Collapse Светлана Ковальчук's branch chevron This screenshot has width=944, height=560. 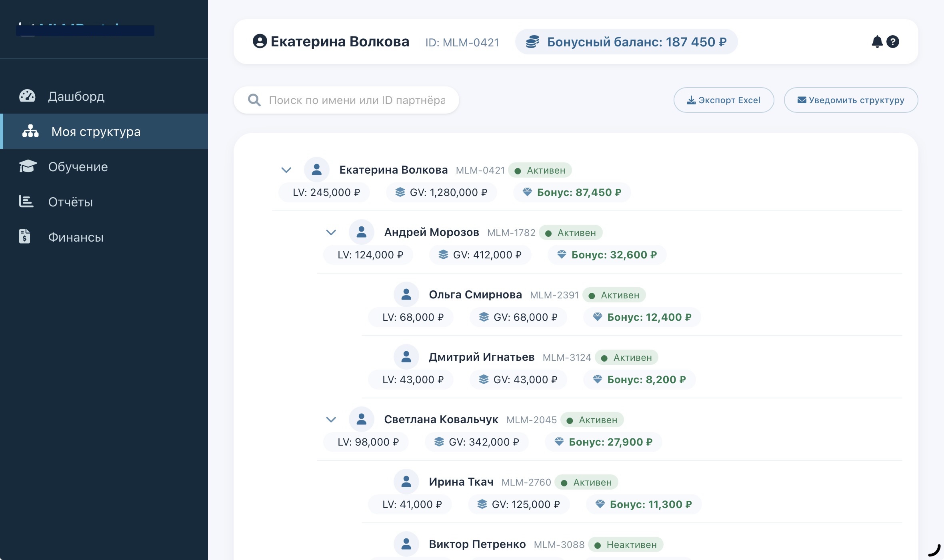[x=331, y=420]
